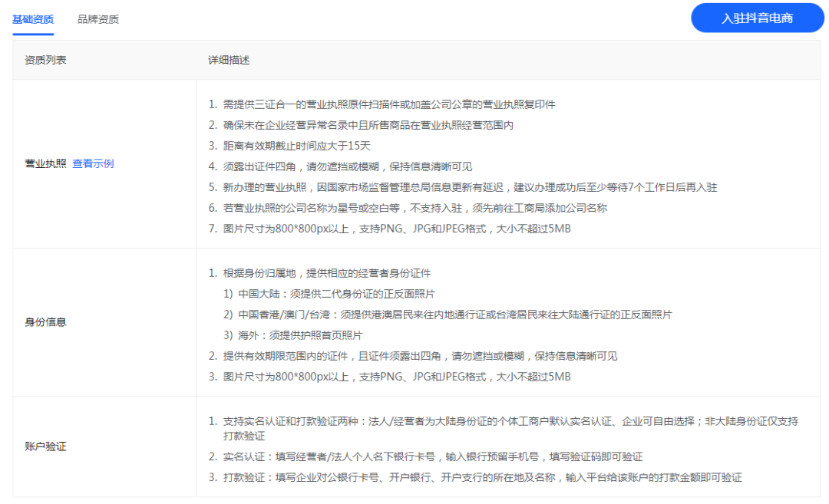
Task: Select the 详细描述 column header
Action: point(230,56)
